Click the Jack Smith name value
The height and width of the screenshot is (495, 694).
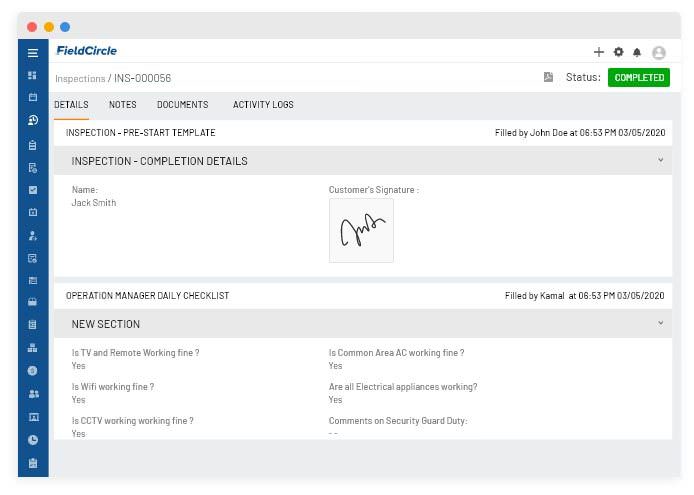coord(94,203)
